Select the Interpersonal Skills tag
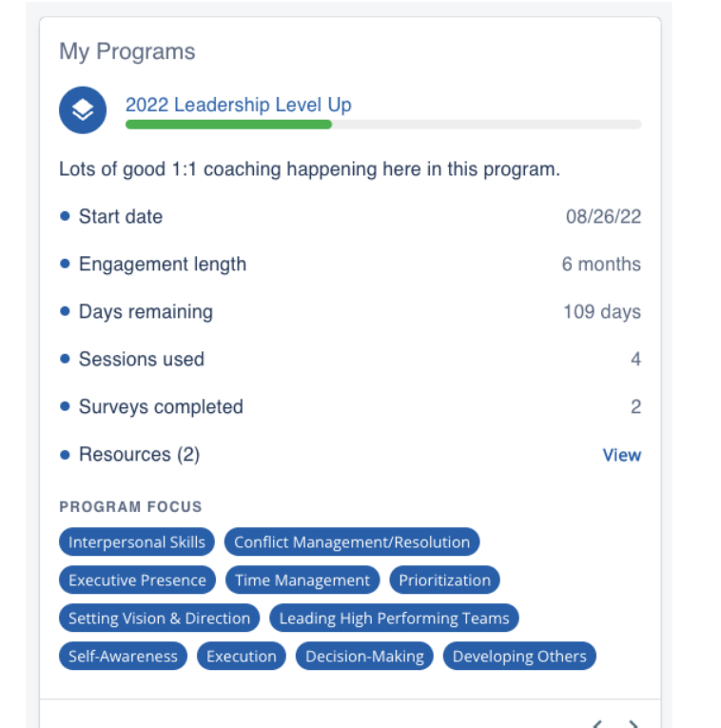This screenshot has width=721, height=728. pos(137,542)
